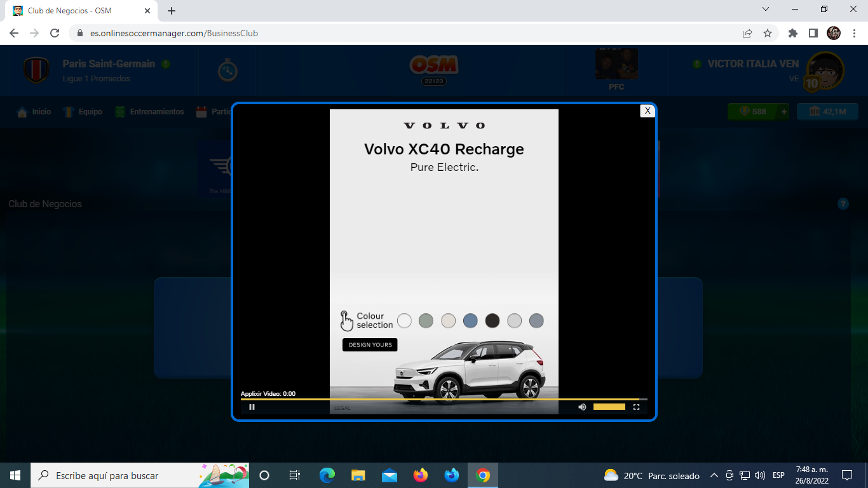Enter fullscreen on the video player
The width and height of the screenshot is (868, 488).
[x=636, y=407]
